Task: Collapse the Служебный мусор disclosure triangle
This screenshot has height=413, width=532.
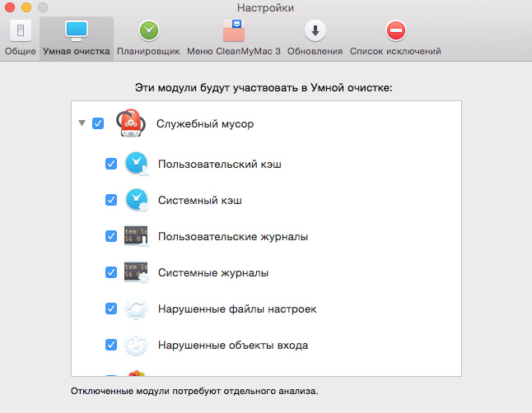Action: [x=82, y=123]
